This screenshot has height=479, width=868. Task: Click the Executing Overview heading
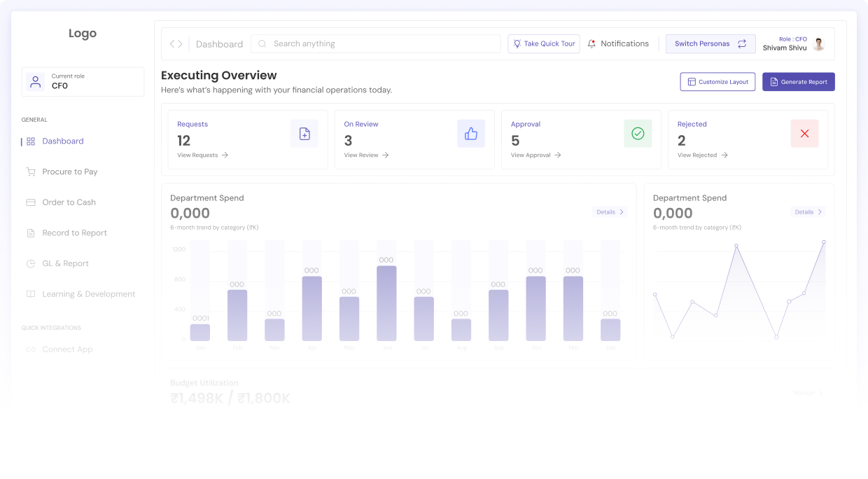[x=219, y=75]
